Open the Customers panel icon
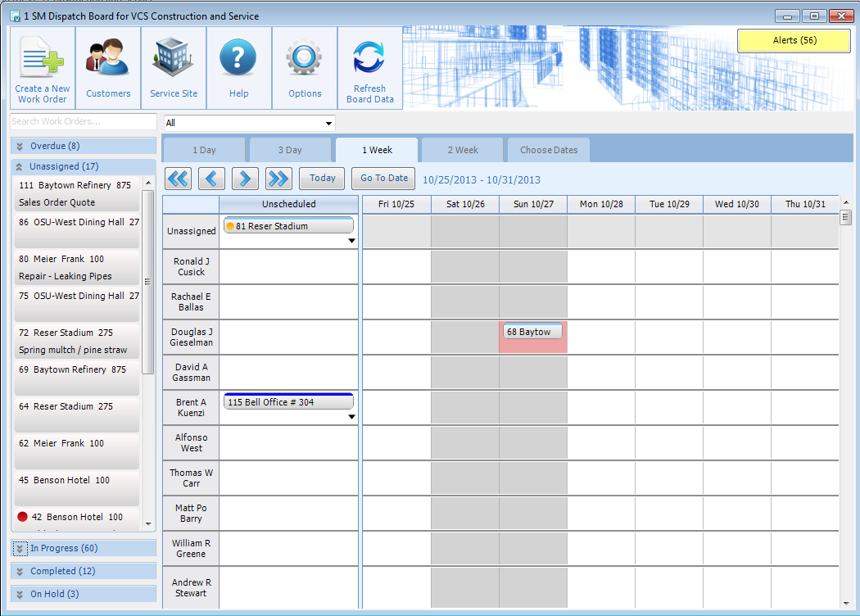860x616 pixels. (x=107, y=57)
